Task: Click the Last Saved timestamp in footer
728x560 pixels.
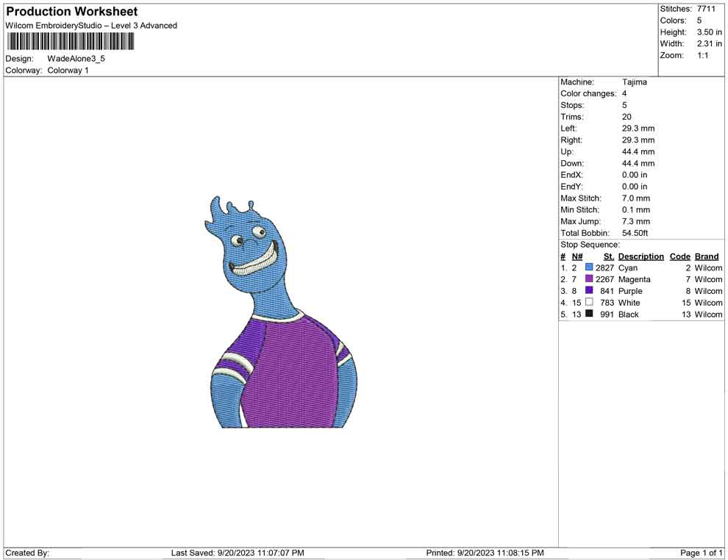Action: 238,553
